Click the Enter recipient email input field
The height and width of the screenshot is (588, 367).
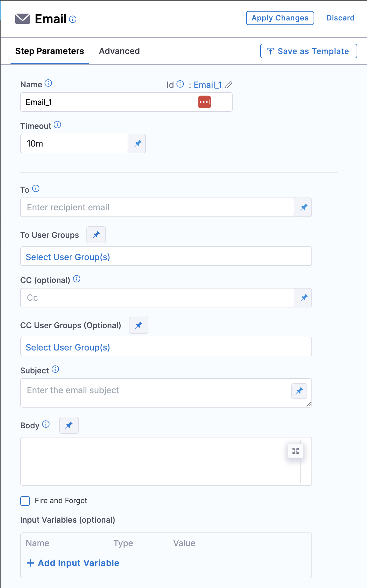click(x=157, y=208)
